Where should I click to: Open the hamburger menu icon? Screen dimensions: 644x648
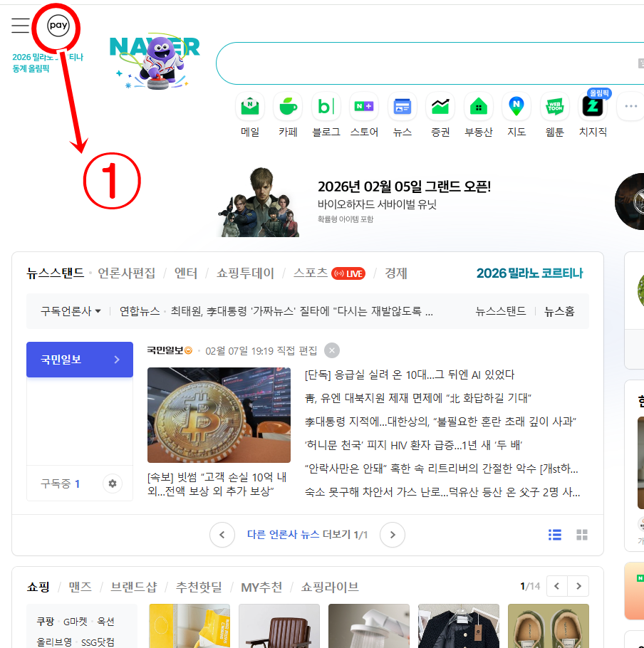20,26
